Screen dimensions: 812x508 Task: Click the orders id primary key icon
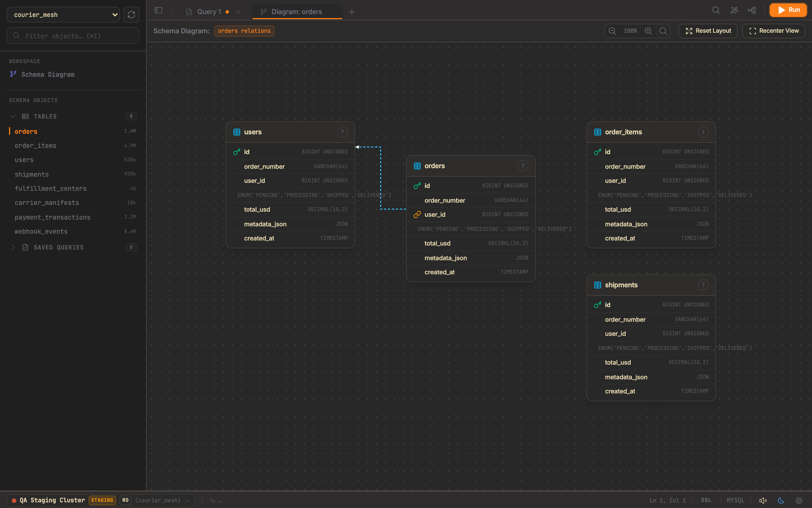pos(417,186)
